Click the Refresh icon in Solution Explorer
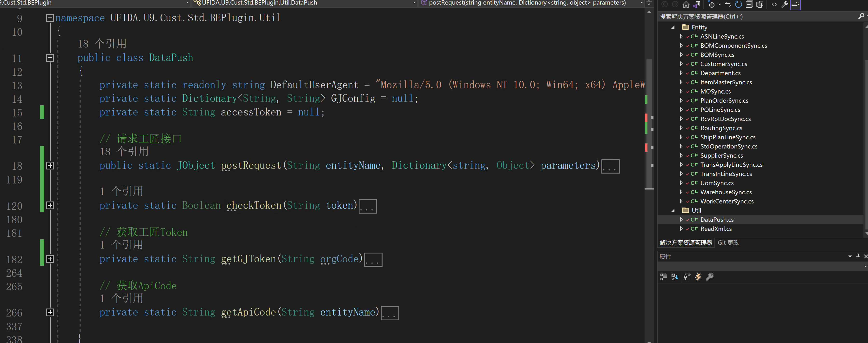Screen dimensions: 868x343 (x=738, y=4)
